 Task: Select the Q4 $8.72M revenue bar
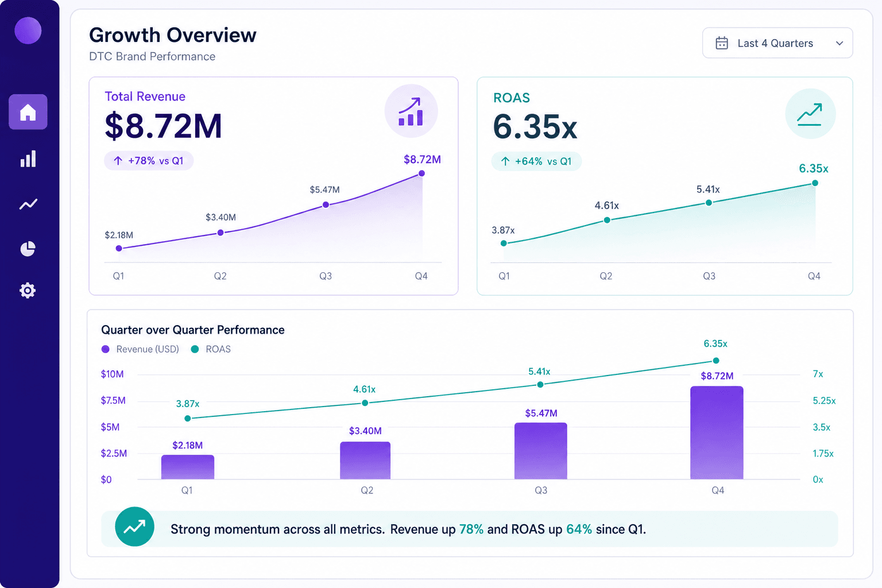(717, 432)
